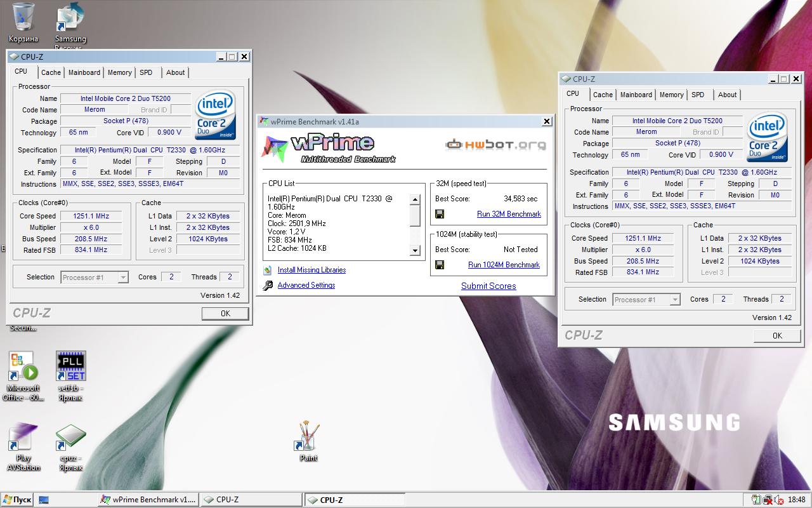Image resolution: width=812 pixels, height=508 pixels.
Task: Minimize the right CPU-Z window
Action: pyautogui.click(x=773, y=79)
